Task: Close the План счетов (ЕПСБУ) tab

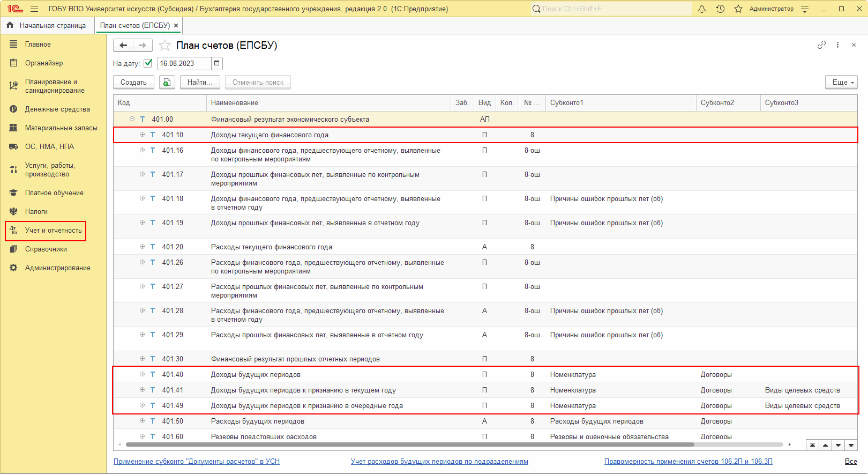Action: pyautogui.click(x=176, y=25)
